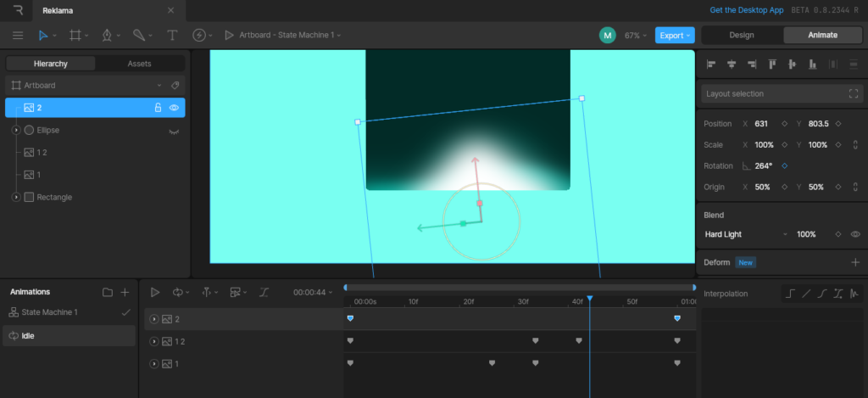Set interpolation to custom cubic

tap(838, 294)
